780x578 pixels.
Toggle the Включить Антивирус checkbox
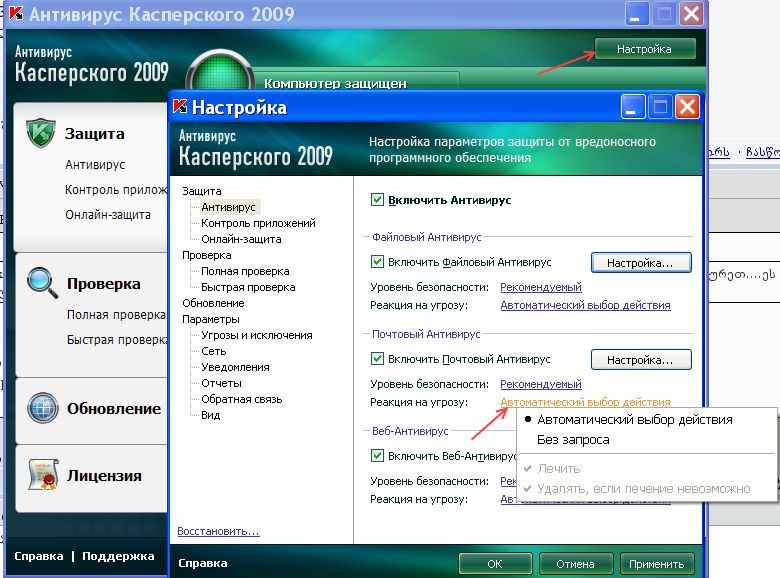click(x=377, y=200)
